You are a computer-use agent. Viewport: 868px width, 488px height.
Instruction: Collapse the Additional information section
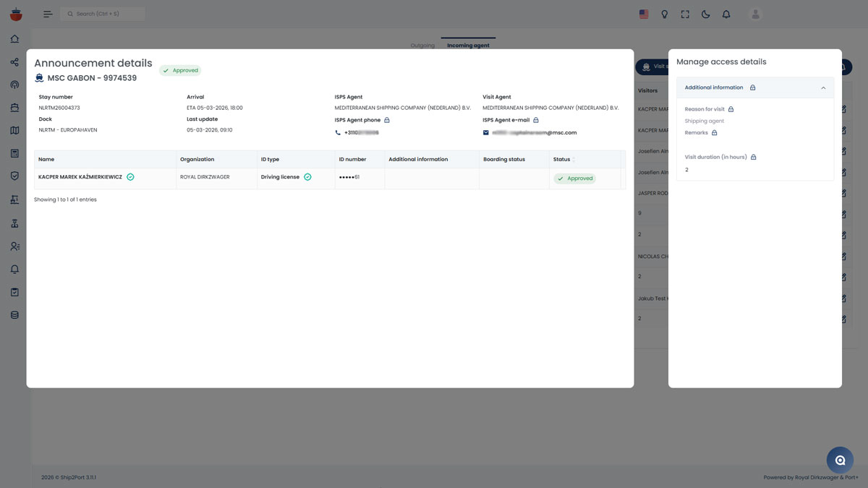823,88
